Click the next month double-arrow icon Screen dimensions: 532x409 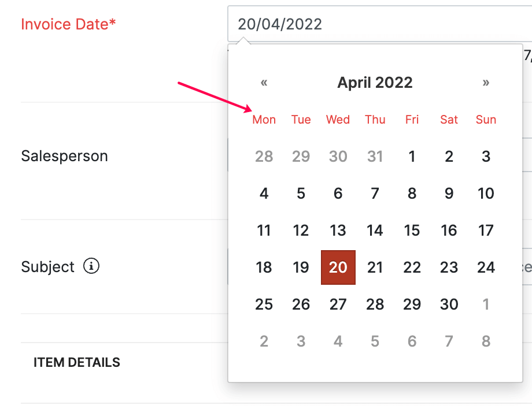[486, 83]
